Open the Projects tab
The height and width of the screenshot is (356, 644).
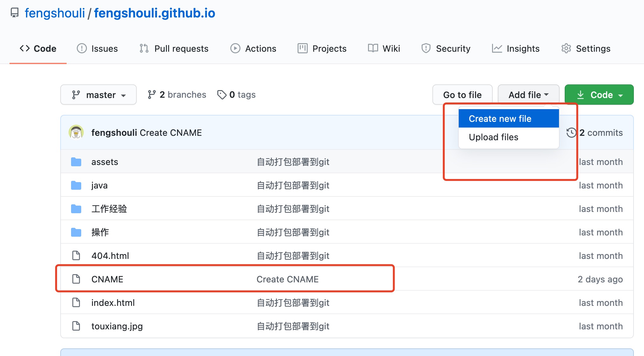click(322, 49)
